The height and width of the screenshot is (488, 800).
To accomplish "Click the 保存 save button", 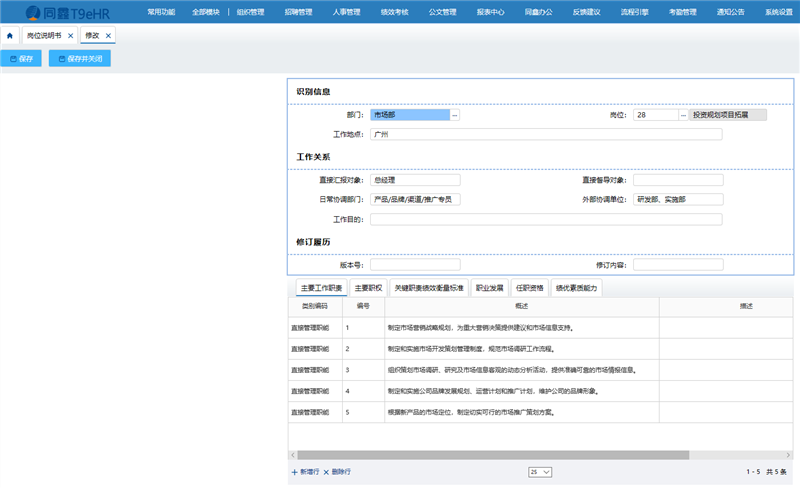I will [x=21, y=59].
